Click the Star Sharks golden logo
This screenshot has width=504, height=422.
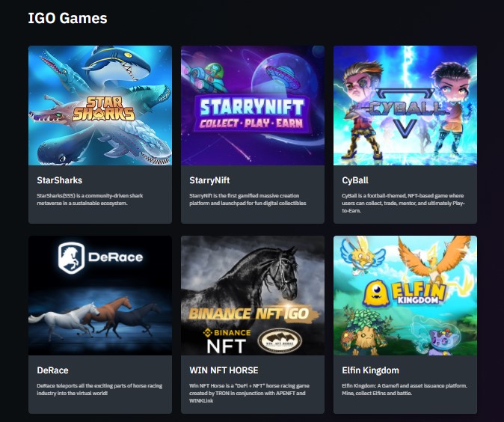click(103, 108)
